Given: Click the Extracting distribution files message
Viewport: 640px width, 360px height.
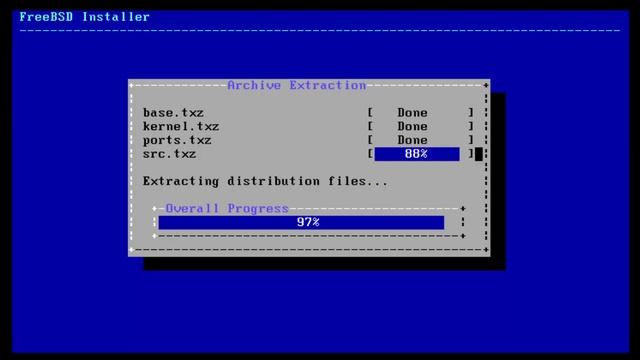Looking at the screenshot, I should coord(265,181).
